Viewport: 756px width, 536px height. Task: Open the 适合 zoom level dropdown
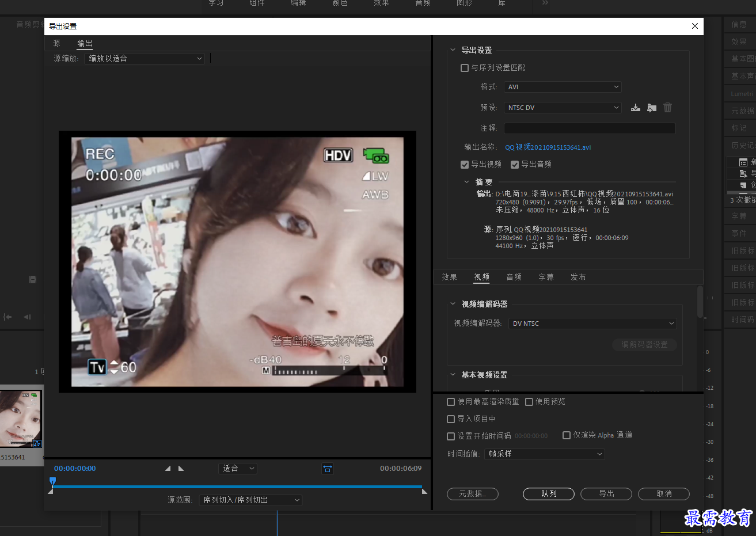pos(238,469)
